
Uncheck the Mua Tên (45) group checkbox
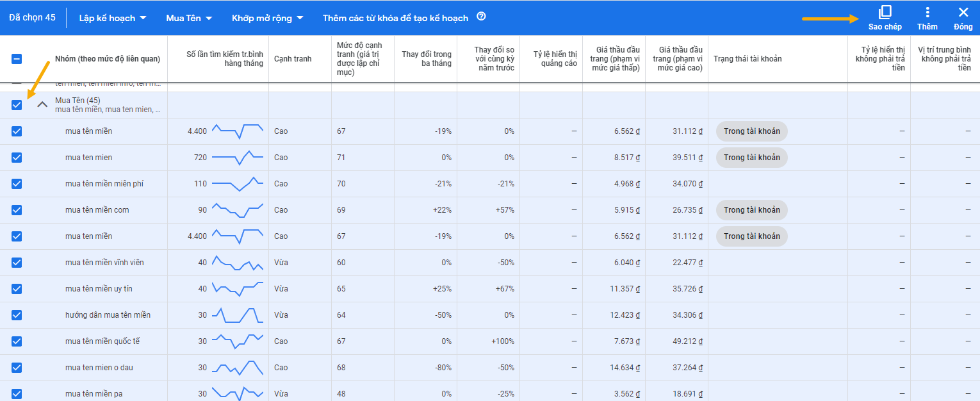[17, 105]
